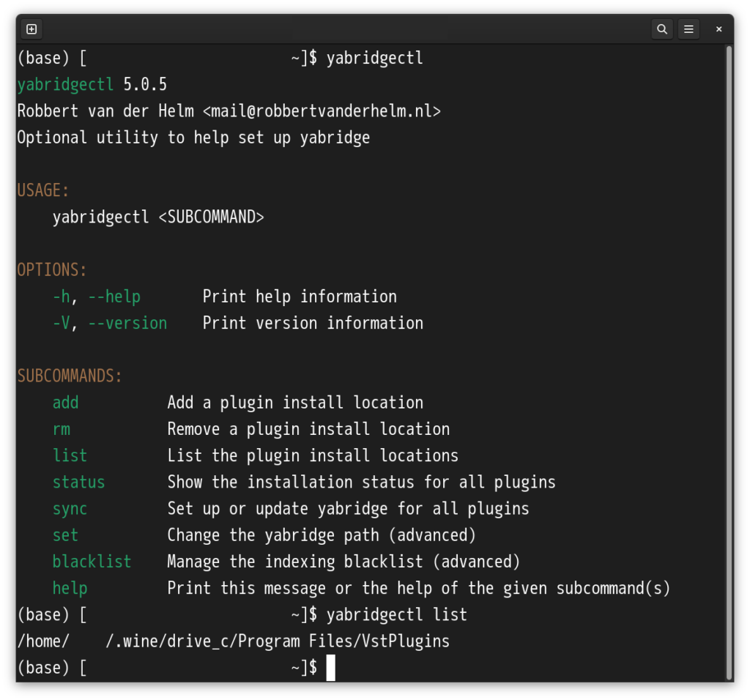This screenshot has height=700, width=750.
Task: Click 'Manage the indexing blacklist (advanced)' text
Action: click(x=344, y=562)
